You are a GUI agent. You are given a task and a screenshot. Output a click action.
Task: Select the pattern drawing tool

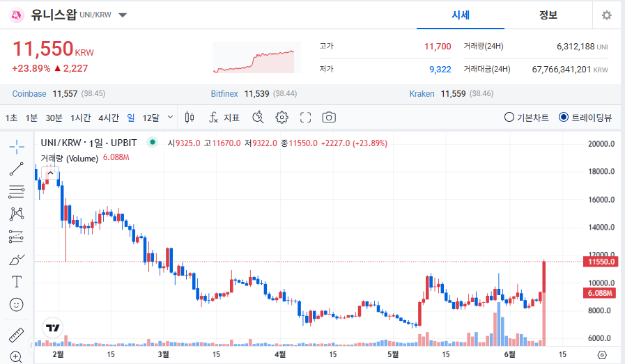[17, 214]
